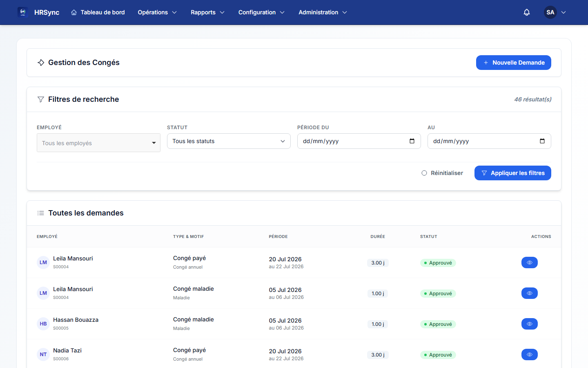This screenshot has width=588, height=368.
Task: Click the 3.00 j duration for Leila Mansouri
Action: tap(378, 263)
